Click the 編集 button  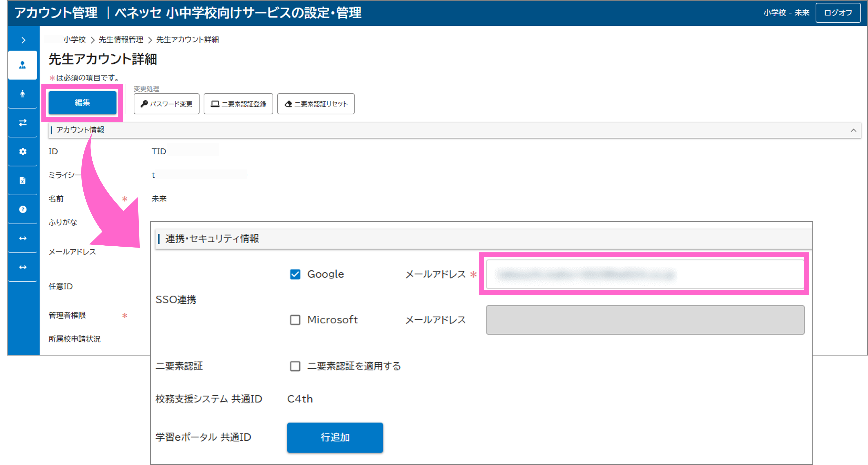pos(82,103)
